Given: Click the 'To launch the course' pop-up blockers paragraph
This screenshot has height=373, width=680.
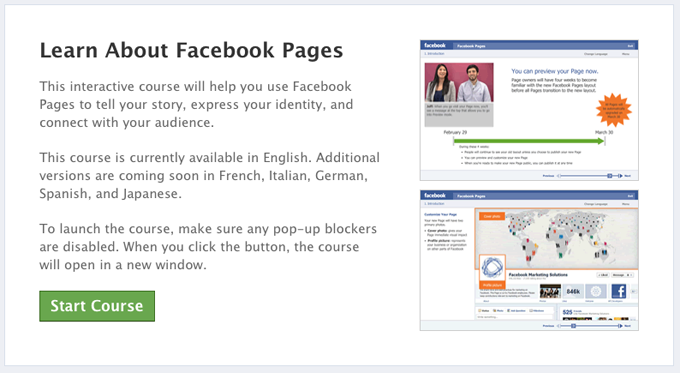Looking at the screenshot, I should point(208,247).
